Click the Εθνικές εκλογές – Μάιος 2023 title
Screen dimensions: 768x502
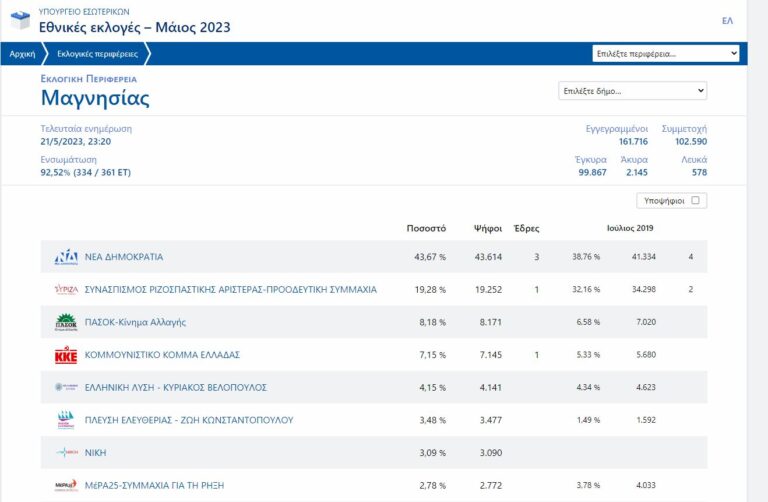pos(134,27)
